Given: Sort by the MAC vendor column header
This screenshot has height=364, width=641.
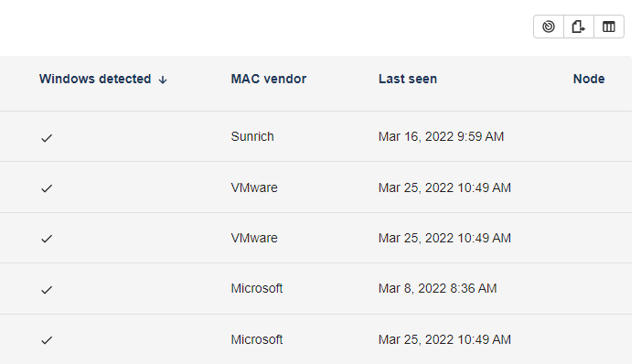Looking at the screenshot, I should (x=269, y=79).
